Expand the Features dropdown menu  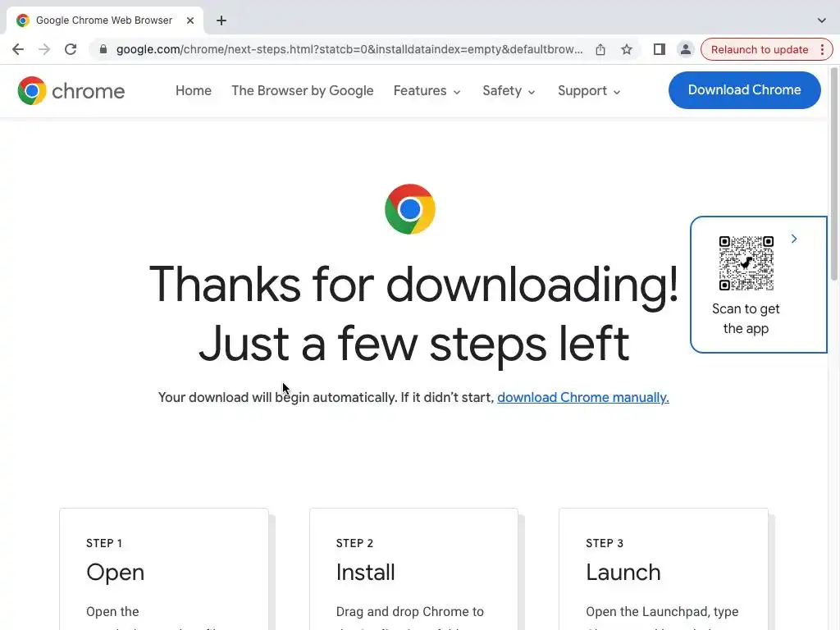click(427, 90)
